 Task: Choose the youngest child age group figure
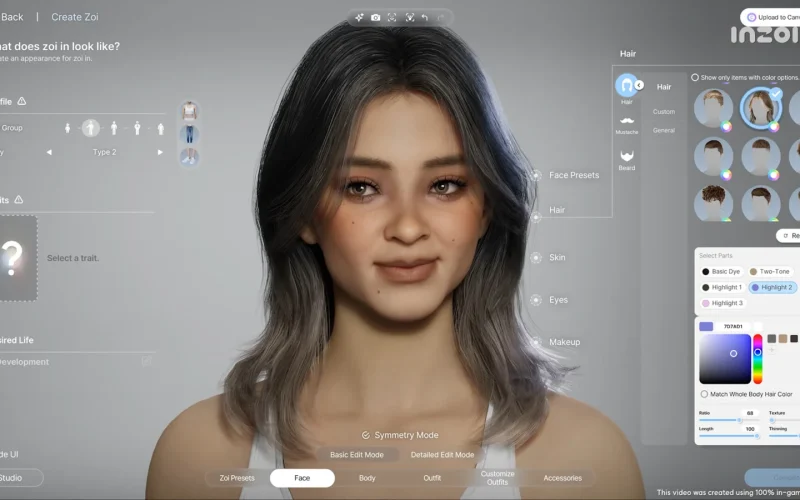[x=67, y=128]
